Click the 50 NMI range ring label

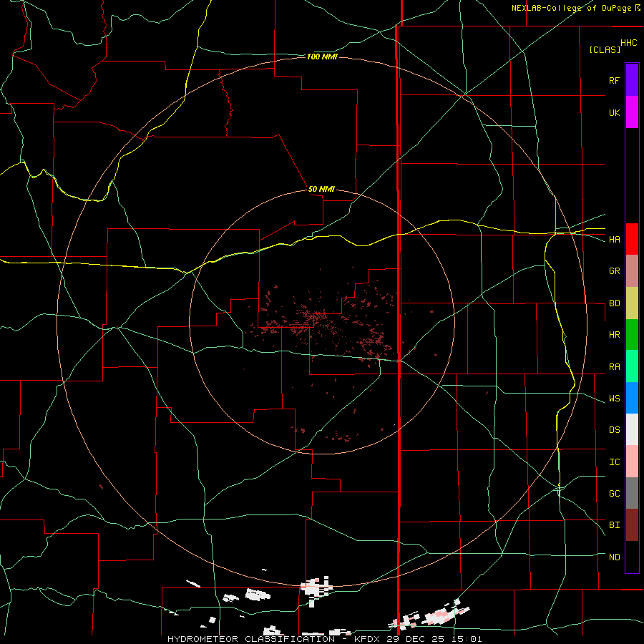tap(321, 189)
